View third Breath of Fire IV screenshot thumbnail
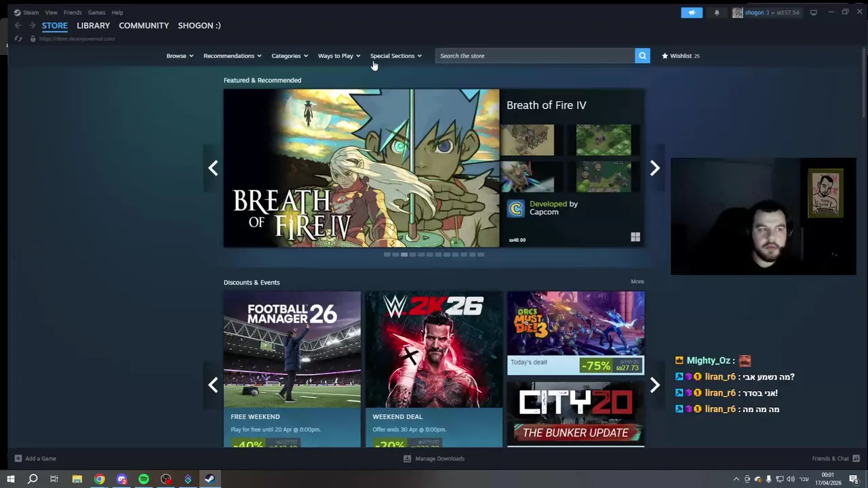This screenshot has height=488, width=868. pyautogui.click(x=528, y=176)
